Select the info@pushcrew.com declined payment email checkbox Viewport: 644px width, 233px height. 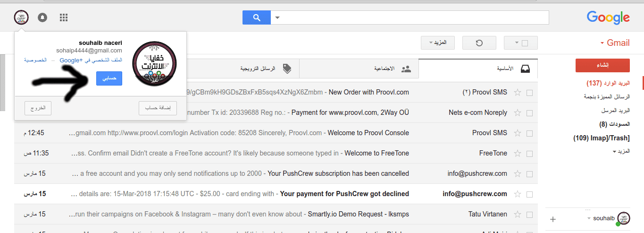click(529, 194)
